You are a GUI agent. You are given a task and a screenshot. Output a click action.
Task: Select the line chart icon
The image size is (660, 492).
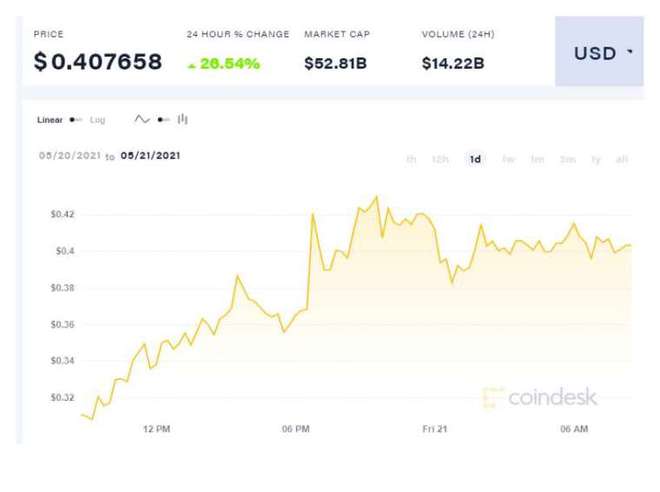[x=142, y=120]
